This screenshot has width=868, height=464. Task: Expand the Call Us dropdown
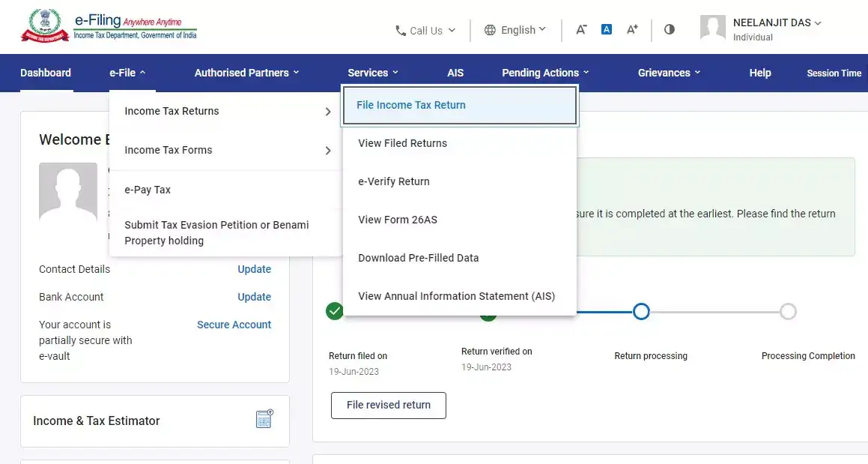(x=425, y=30)
